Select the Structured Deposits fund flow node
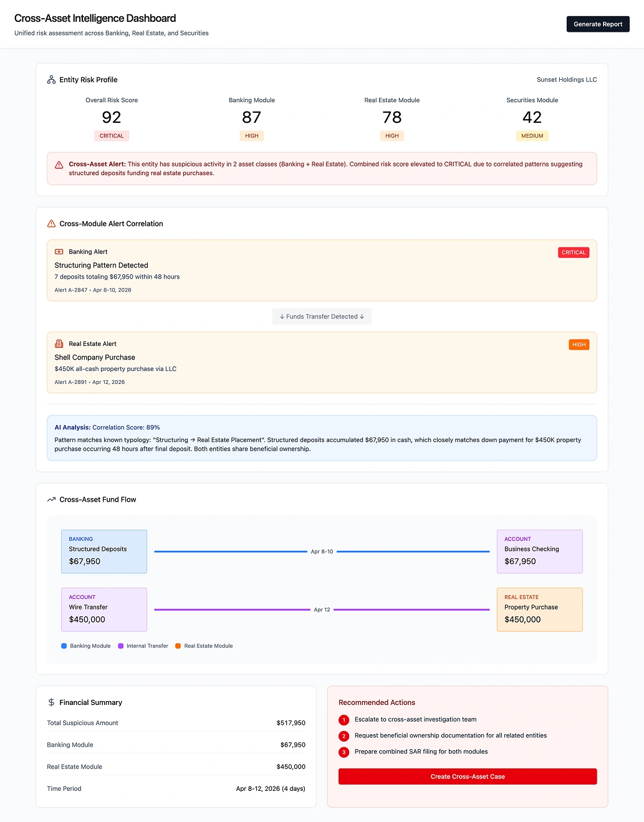644x822 pixels. (103, 551)
